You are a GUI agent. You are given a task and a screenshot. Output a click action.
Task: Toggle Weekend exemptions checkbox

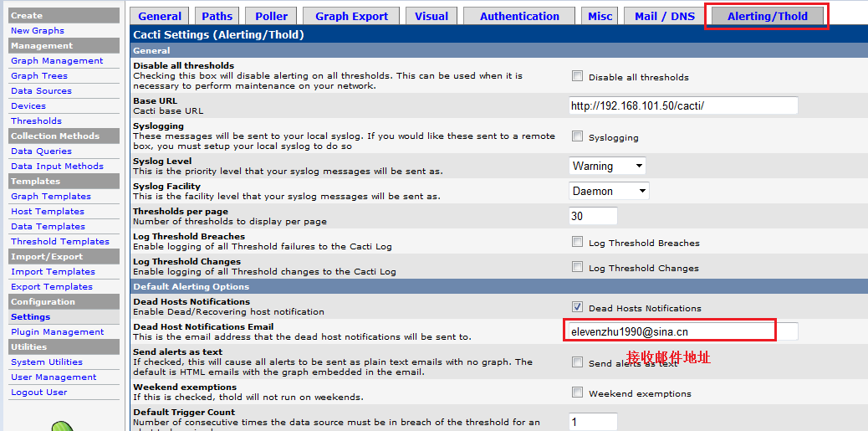[577, 393]
